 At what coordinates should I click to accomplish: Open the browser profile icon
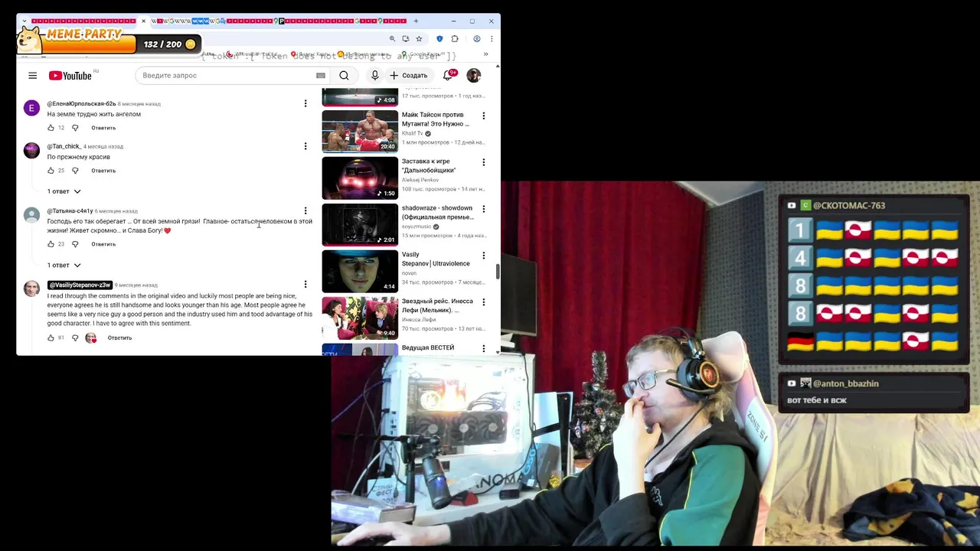(x=476, y=39)
